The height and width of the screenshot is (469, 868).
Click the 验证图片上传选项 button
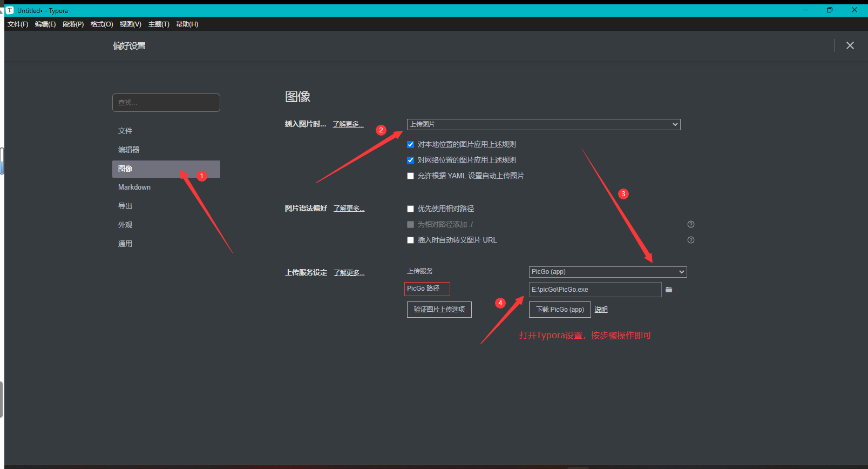[439, 310]
